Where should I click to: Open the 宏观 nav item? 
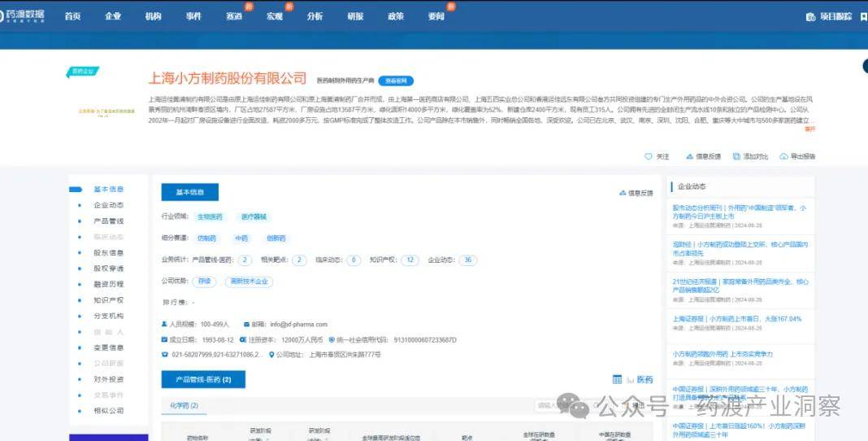tap(275, 16)
